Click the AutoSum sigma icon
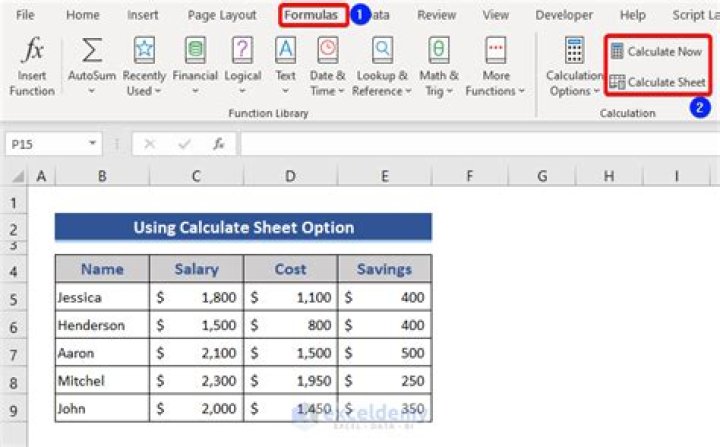The height and width of the screenshot is (447, 720). tap(91, 50)
